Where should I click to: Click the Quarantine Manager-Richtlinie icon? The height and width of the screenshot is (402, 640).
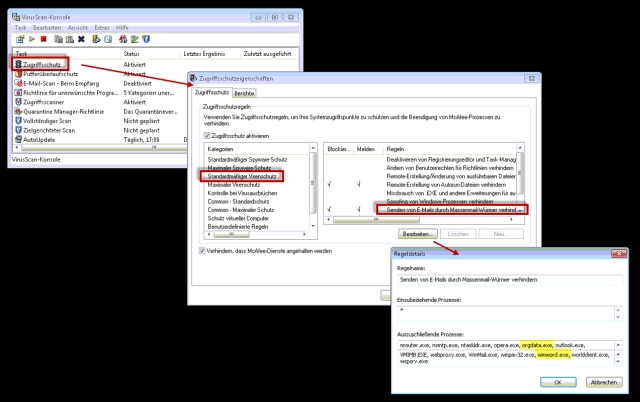point(18,111)
